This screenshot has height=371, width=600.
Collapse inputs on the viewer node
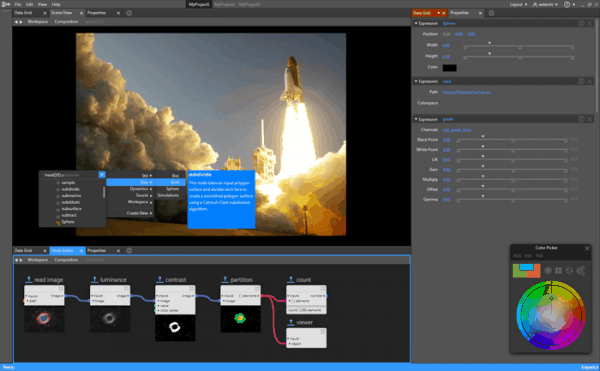click(289, 338)
